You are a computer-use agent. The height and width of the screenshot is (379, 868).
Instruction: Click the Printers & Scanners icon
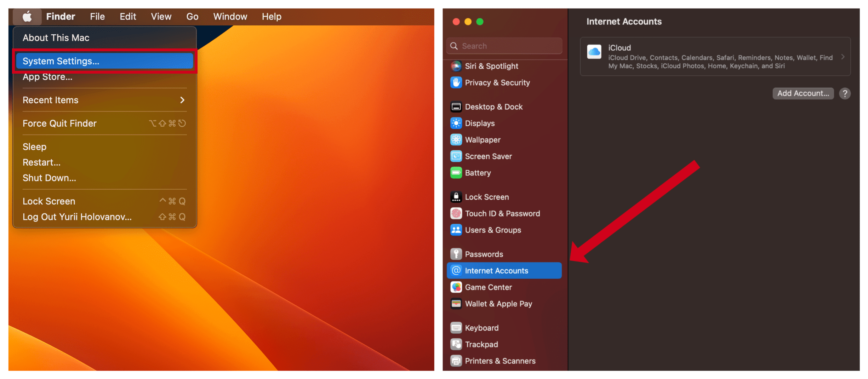[456, 361]
